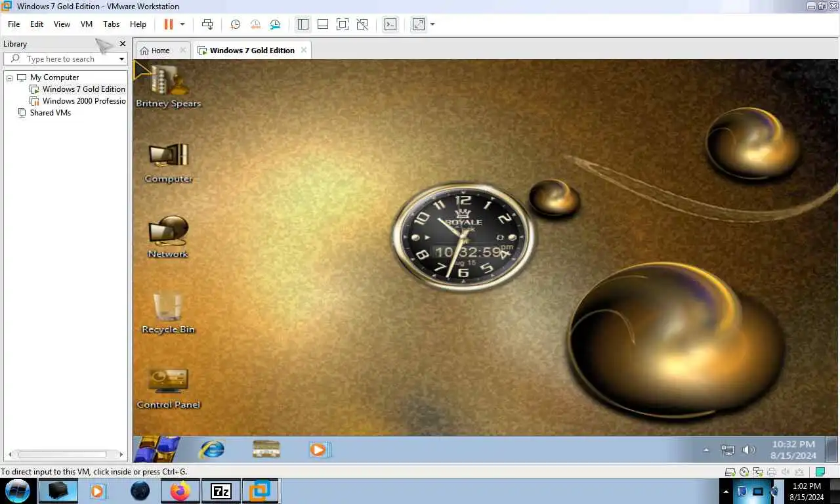
Task: Open the gold explorer icon on guest taskbar
Action: pyautogui.click(x=266, y=450)
